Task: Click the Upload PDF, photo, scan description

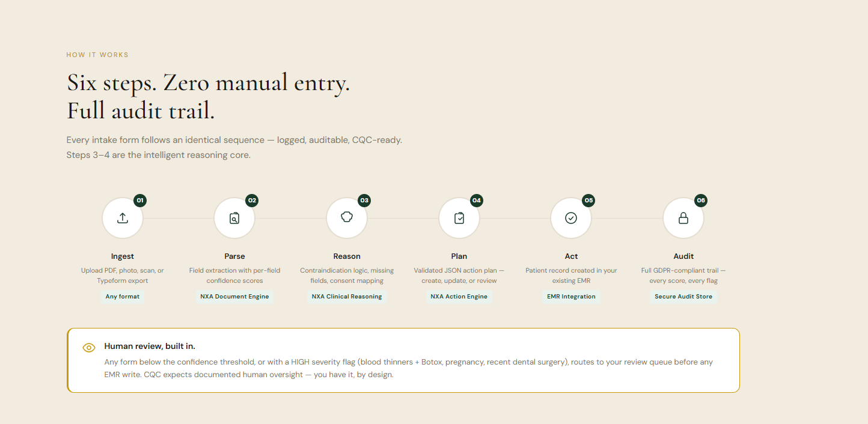Action: (123, 276)
